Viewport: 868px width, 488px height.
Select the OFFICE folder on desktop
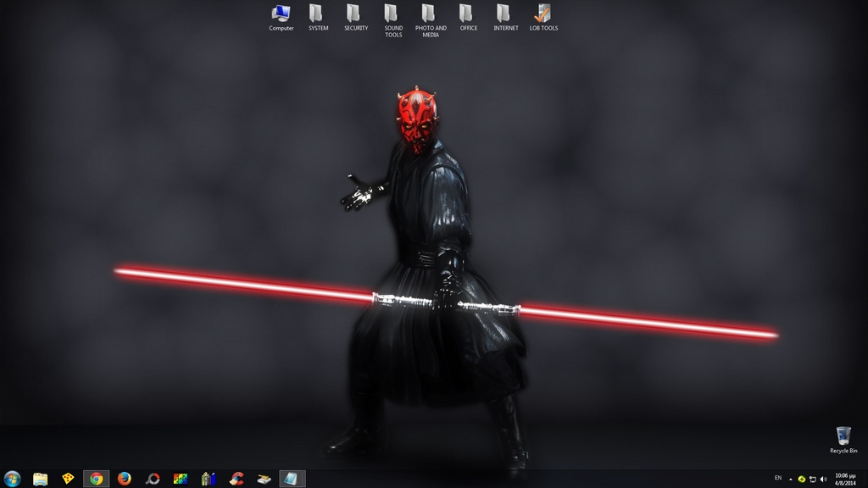tap(468, 18)
